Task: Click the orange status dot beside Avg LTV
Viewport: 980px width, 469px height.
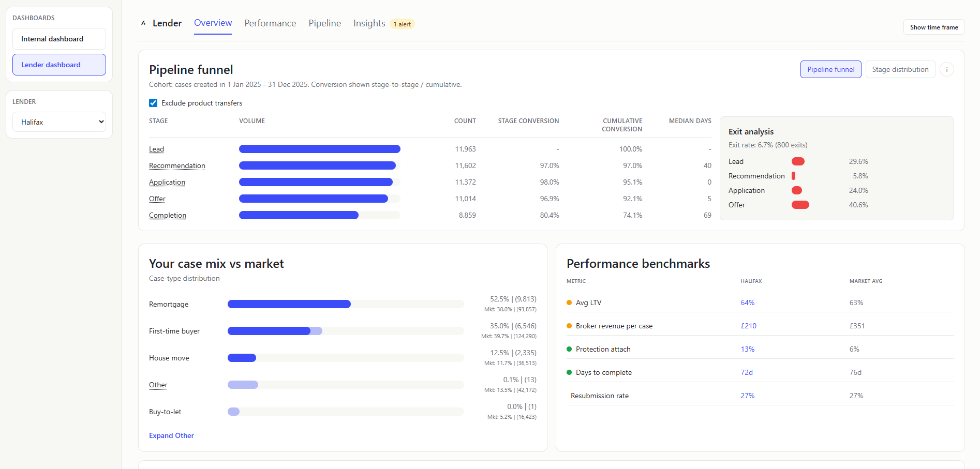Action: 569,302
